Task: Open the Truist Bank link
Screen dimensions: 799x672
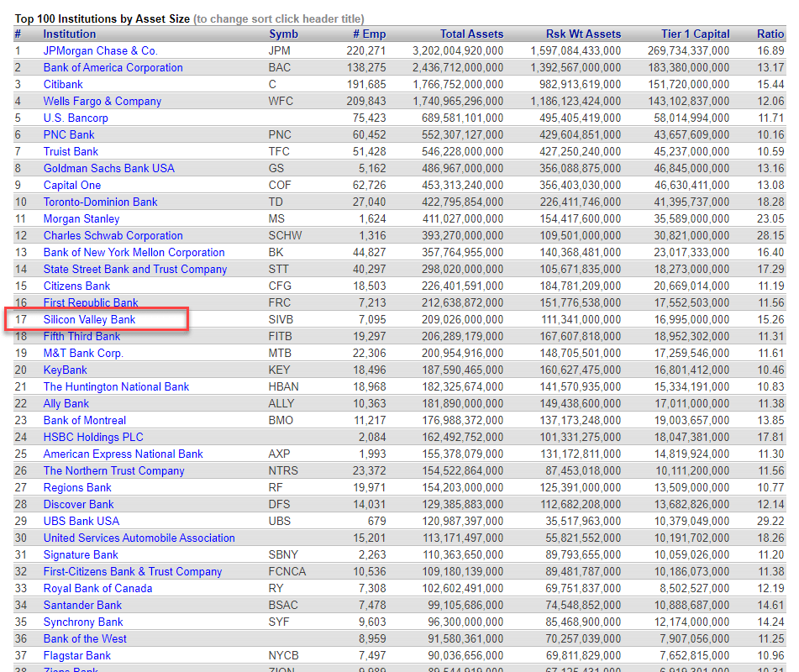Action: pyautogui.click(x=71, y=152)
